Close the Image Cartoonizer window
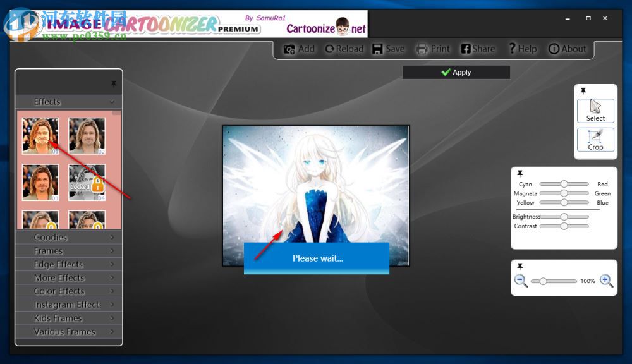Viewport: 632px width, 364px height. coord(605,18)
